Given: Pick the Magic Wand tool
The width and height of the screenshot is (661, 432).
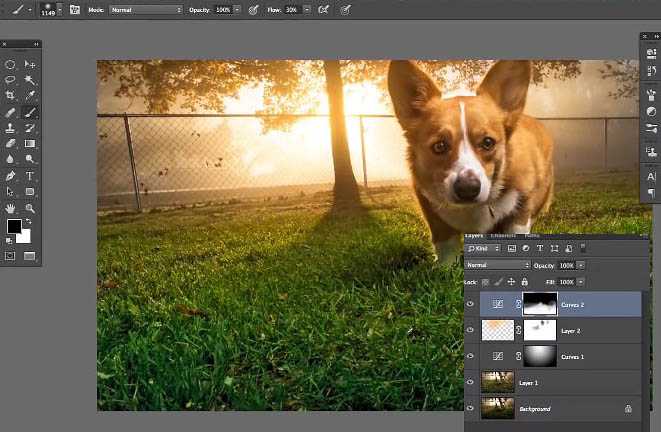Looking at the screenshot, I should [30, 80].
